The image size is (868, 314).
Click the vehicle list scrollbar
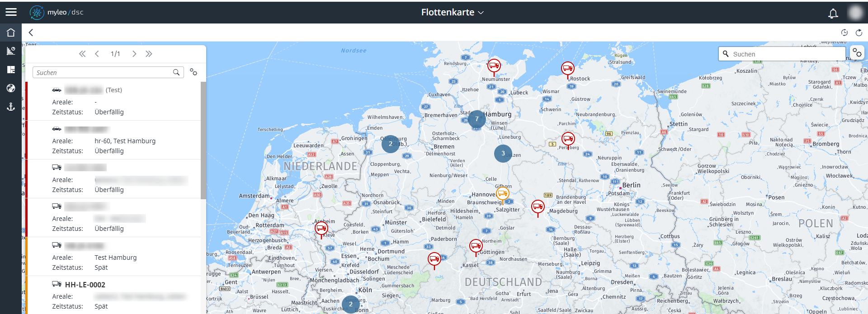click(x=203, y=140)
